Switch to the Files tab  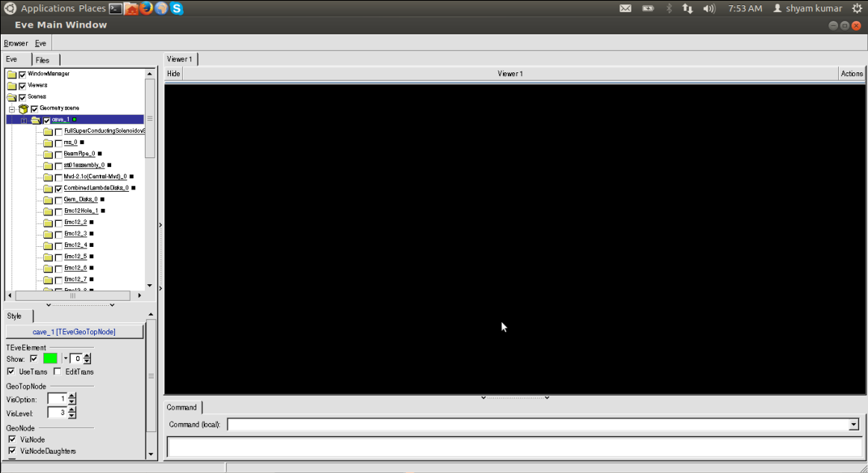tap(43, 60)
